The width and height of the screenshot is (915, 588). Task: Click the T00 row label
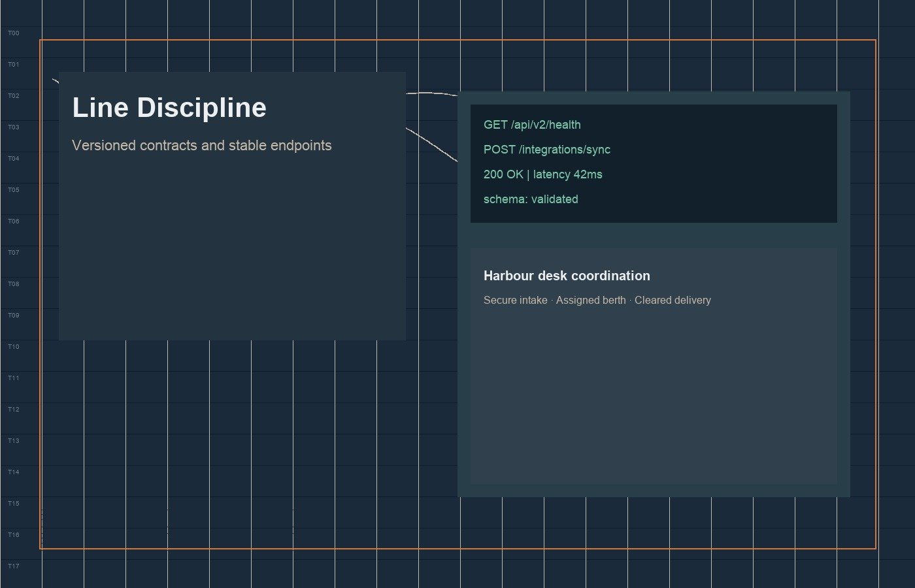coord(14,33)
